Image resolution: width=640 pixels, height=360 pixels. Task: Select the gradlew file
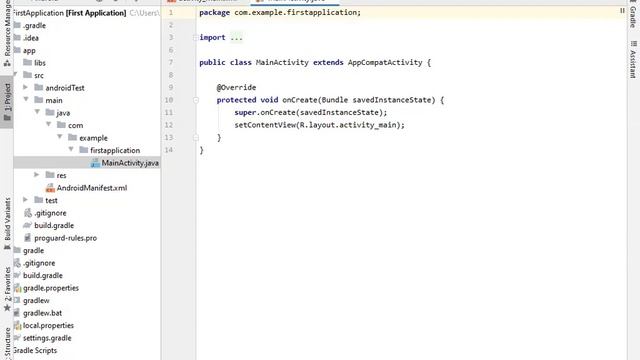[x=36, y=300]
